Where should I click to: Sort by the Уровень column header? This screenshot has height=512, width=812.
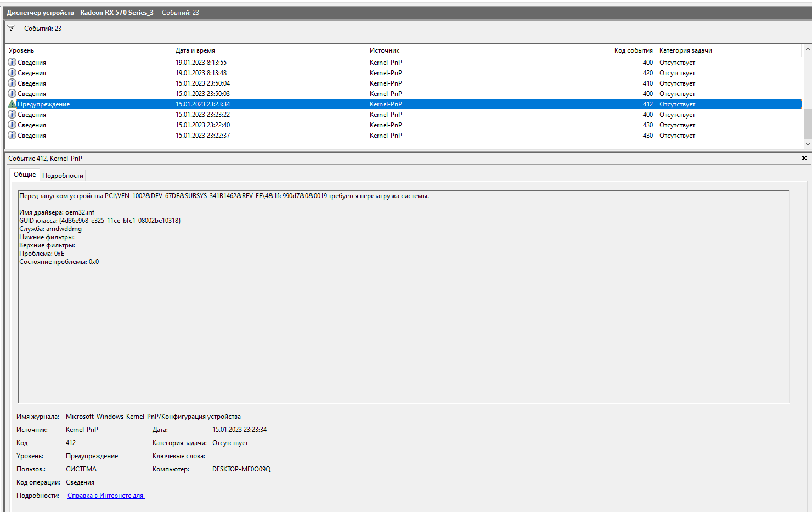(89, 50)
